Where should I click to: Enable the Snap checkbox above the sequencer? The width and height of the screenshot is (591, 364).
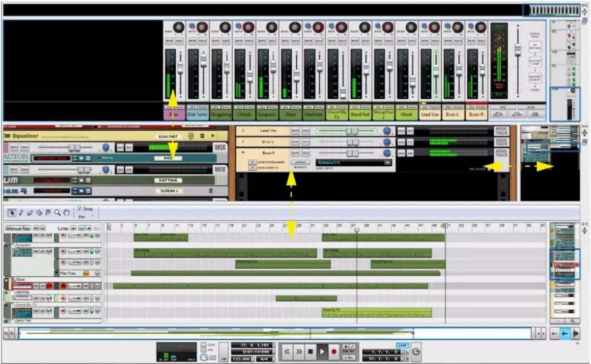[80, 210]
